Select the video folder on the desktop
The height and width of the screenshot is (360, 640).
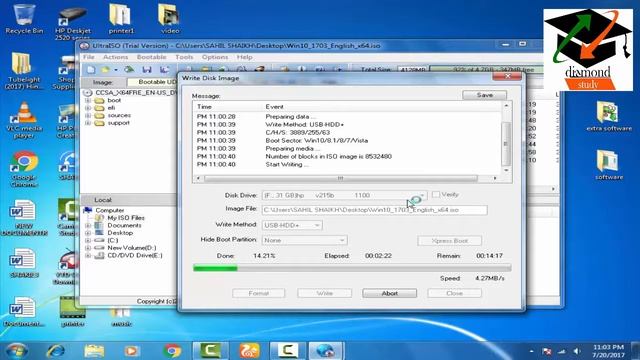(x=169, y=18)
